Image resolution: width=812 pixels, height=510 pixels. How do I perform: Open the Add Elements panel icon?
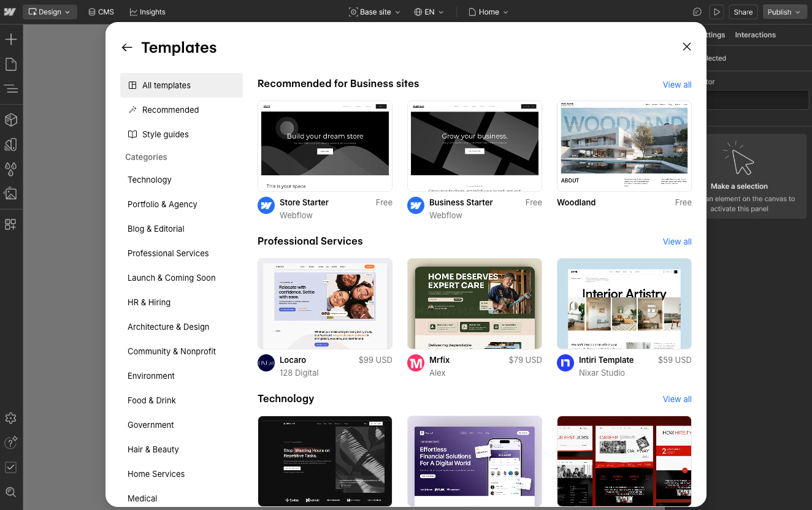point(10,40)
